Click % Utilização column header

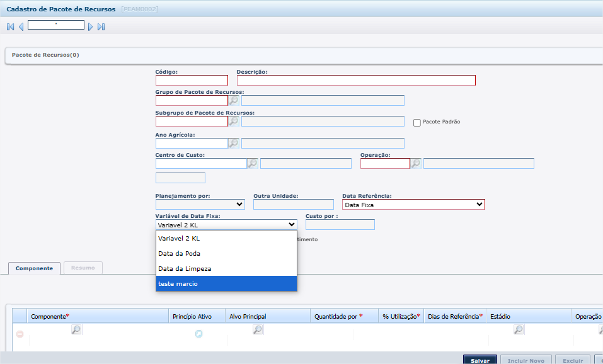[401, 316]
